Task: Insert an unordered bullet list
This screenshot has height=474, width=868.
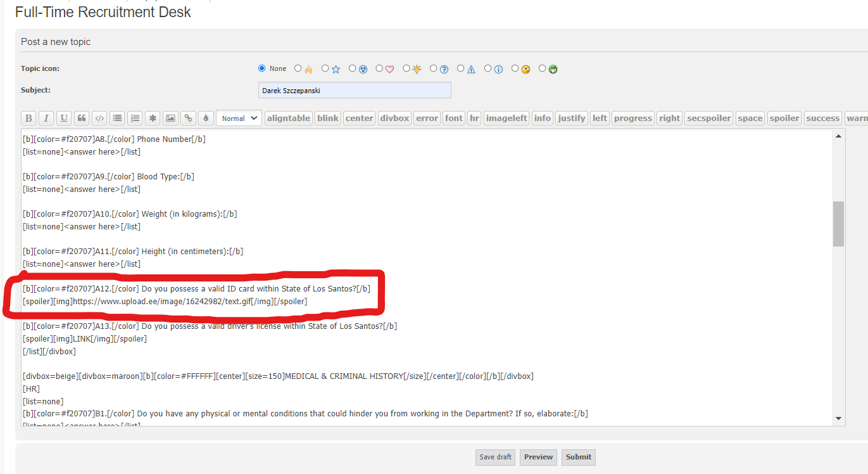Action: point(117,118)
